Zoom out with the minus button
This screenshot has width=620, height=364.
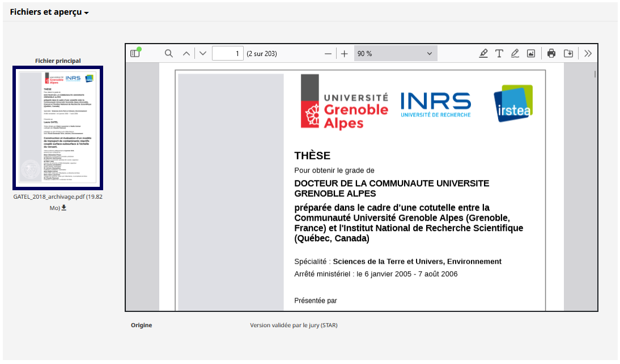tap(328, 53)
